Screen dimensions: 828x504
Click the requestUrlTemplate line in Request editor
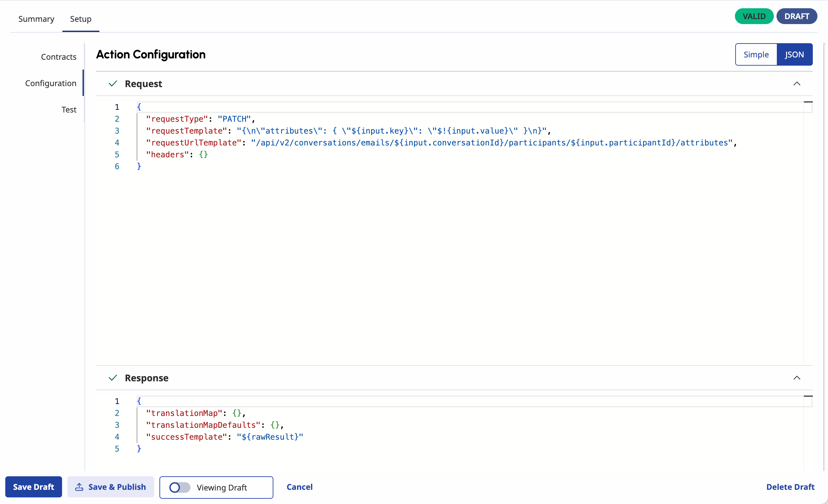click(437, 143)
